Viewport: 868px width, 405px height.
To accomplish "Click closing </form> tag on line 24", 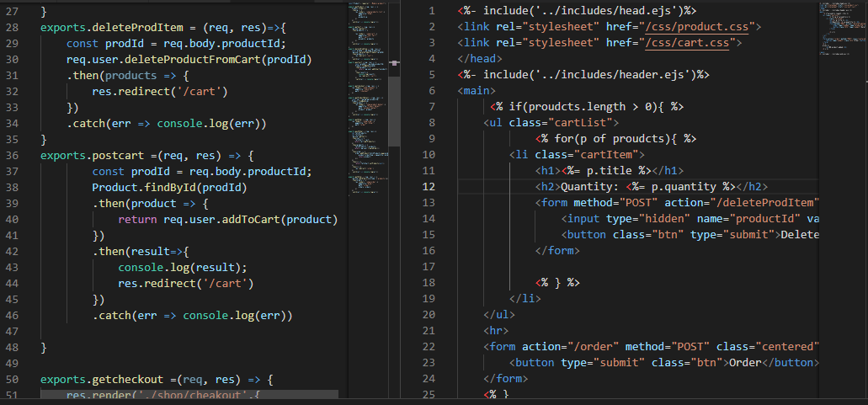I will [x=506, y=379].
